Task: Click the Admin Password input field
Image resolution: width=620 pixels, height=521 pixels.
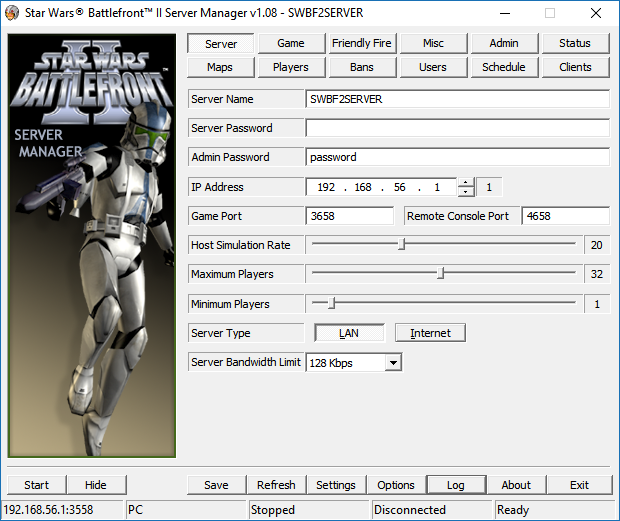Action: tap(457, 157)
